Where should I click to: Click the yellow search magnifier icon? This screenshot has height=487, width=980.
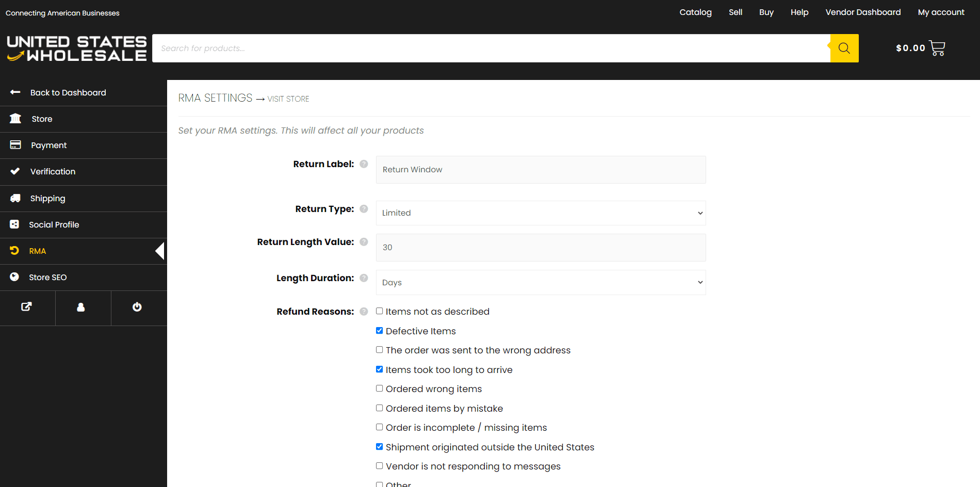pyautogui.click(x=844, y=48)
